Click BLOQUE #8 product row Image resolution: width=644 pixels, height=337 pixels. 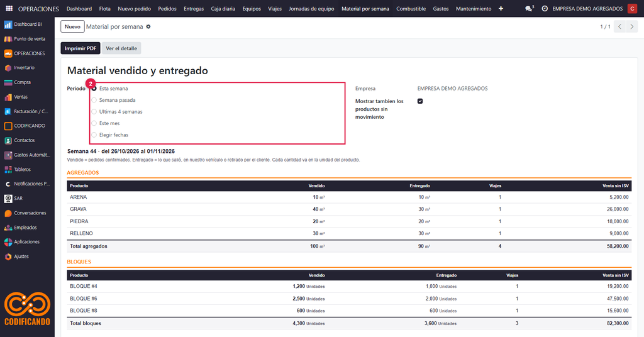[349, 311]
